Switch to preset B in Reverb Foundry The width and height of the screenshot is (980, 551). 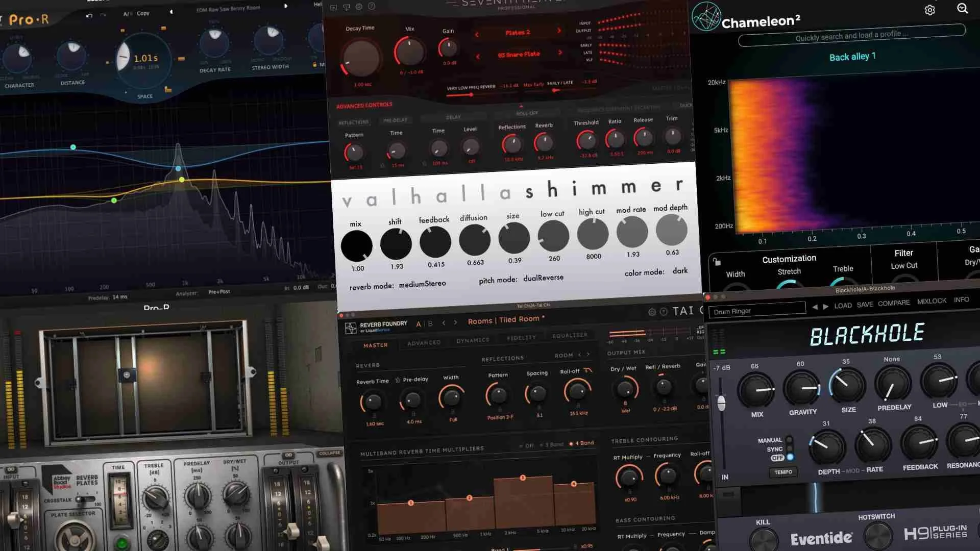(x=430, y=323)
